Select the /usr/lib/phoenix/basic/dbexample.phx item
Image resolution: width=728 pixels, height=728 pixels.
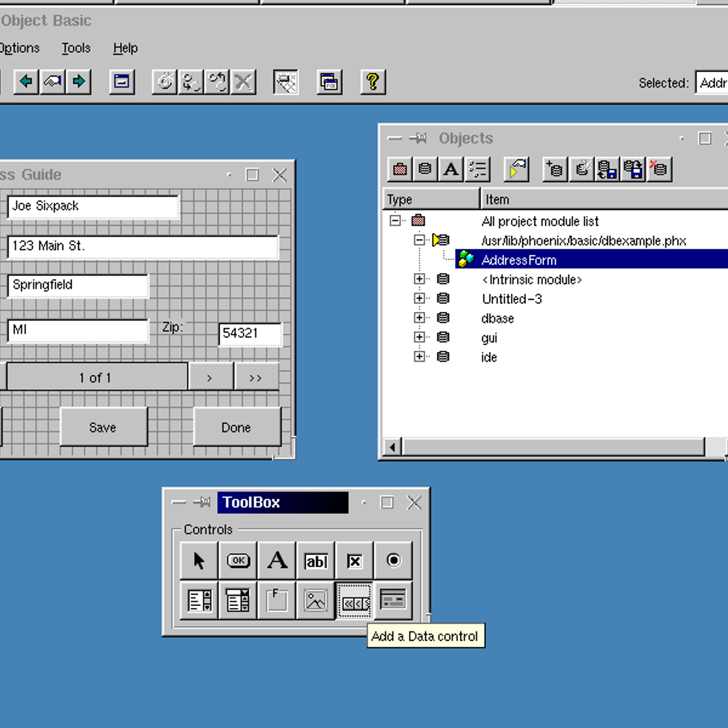click(584, 241)
